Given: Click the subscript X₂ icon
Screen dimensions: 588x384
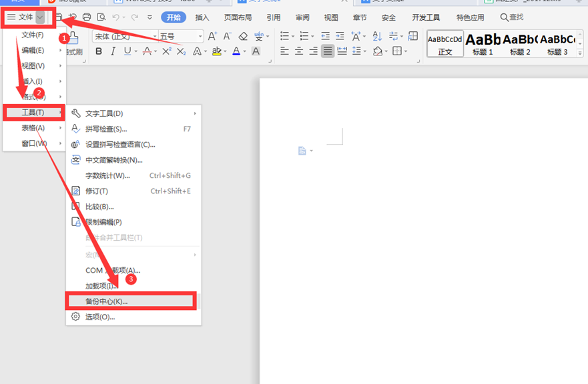Looking at the screenshot, I should [x=181, y=51].
